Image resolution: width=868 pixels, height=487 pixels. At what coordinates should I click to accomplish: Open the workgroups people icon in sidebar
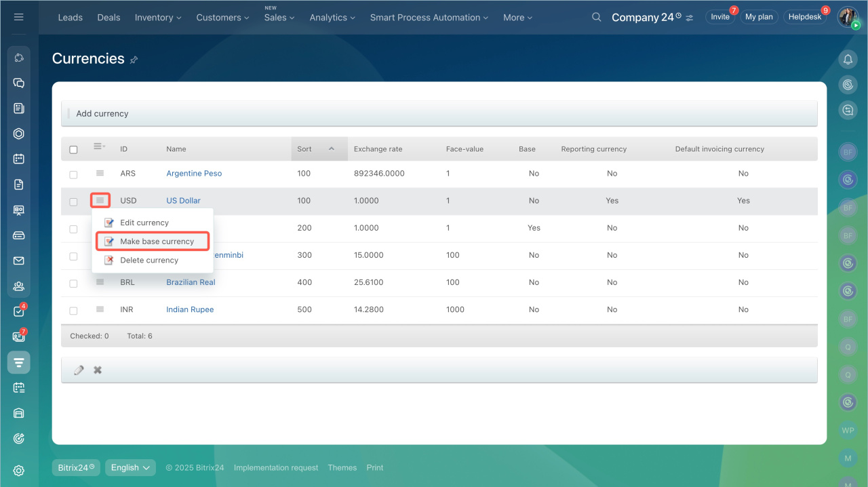click(19, 286)
